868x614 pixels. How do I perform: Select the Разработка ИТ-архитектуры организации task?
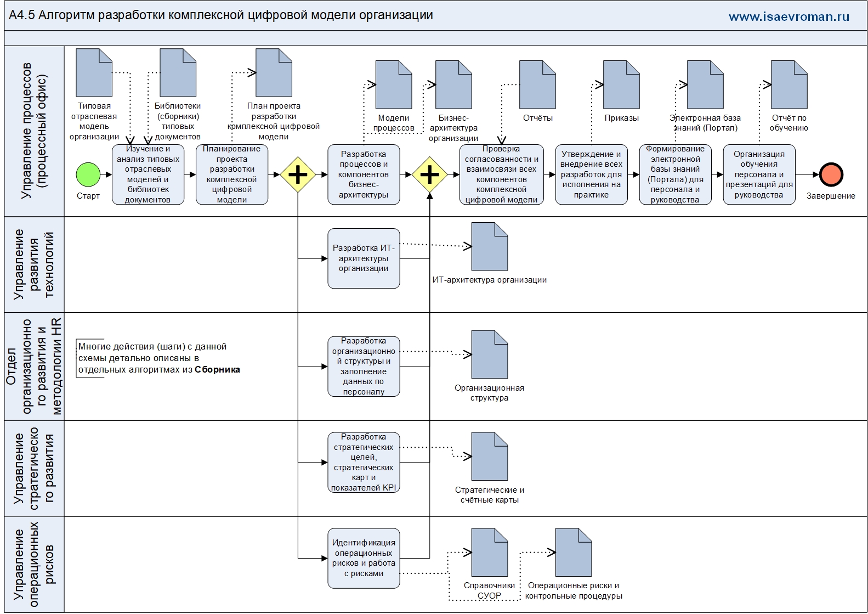click(364, 258)
